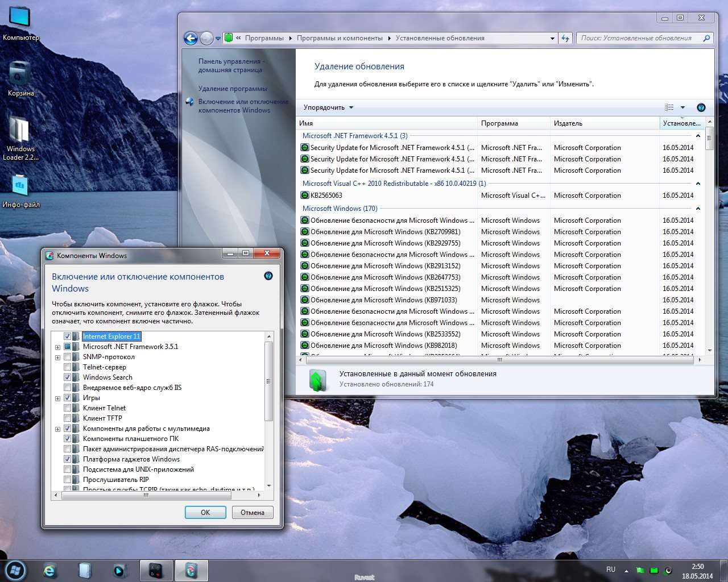Enable Внедряемое веб-ядро служб IIS checkbox
This screenshot has height=582, width=728.
pyautogui.click(x=68, y=388)
